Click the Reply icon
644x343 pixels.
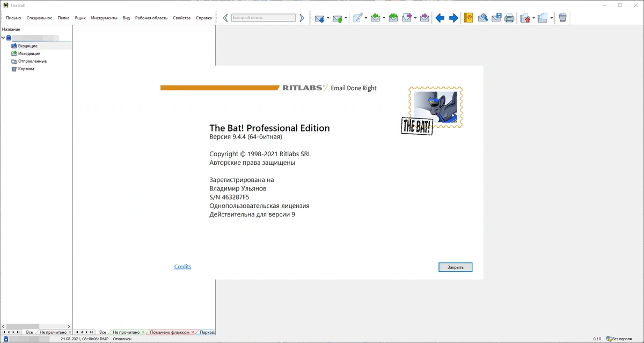coord(375,18)
